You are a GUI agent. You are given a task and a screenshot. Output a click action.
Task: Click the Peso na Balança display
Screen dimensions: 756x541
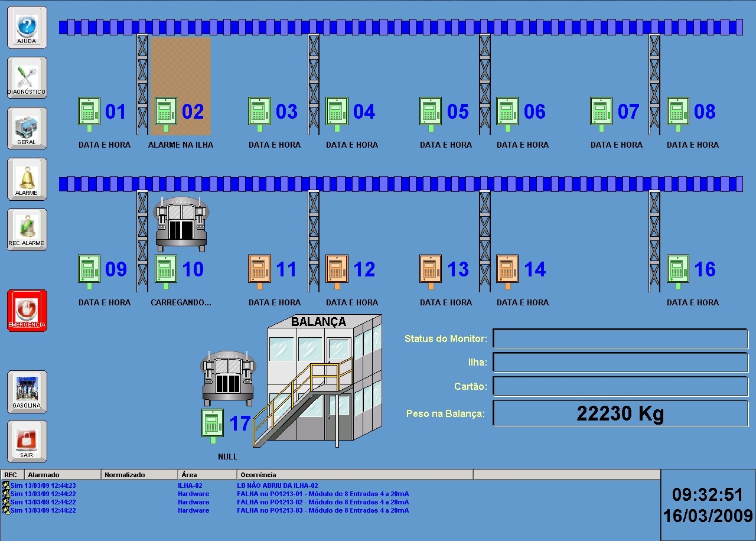[620, 413]
